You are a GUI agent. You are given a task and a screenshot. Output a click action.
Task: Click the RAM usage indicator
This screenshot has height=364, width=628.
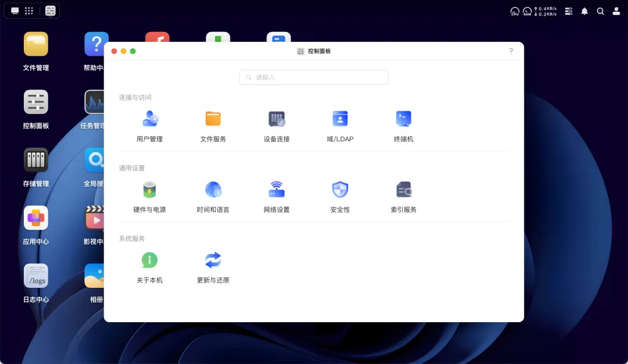pos(527,11)
